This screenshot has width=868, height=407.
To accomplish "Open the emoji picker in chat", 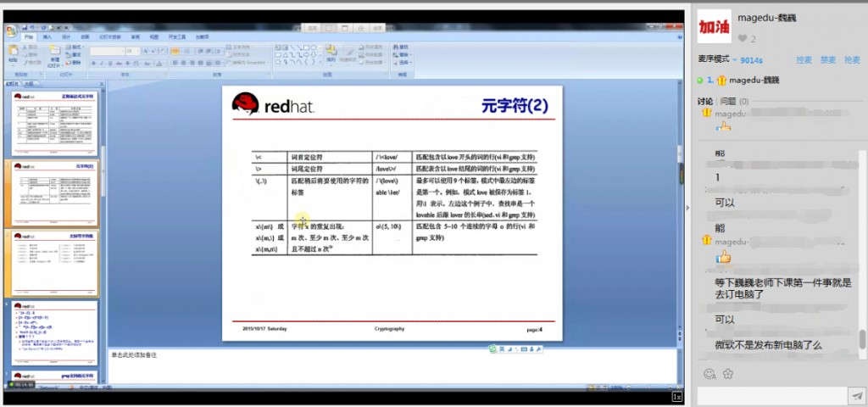I will tap(709, 373).
